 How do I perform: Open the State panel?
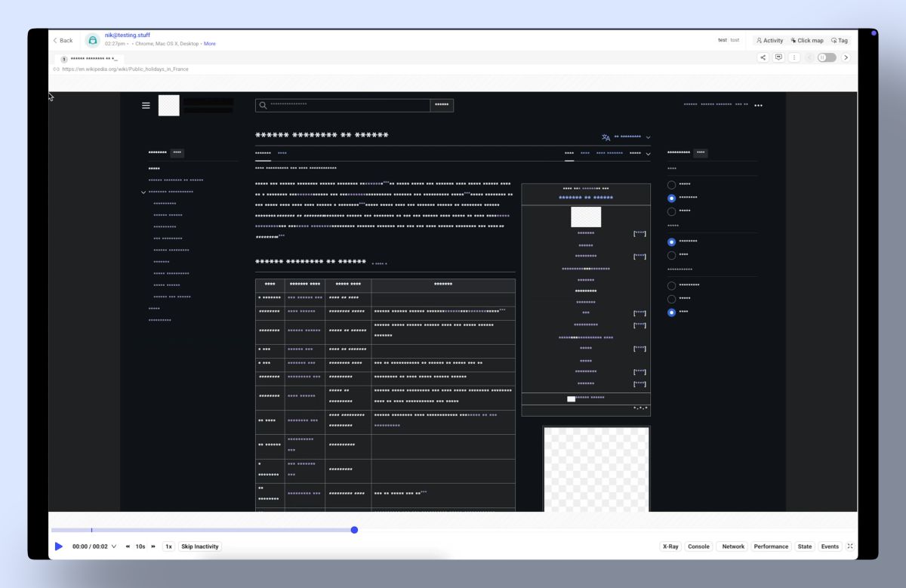(805, 546)
